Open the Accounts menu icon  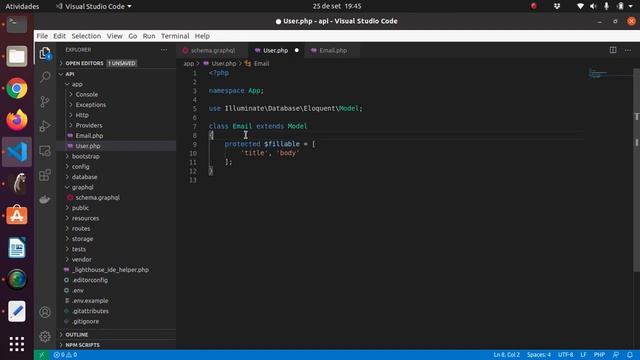(x=45, y=312)
